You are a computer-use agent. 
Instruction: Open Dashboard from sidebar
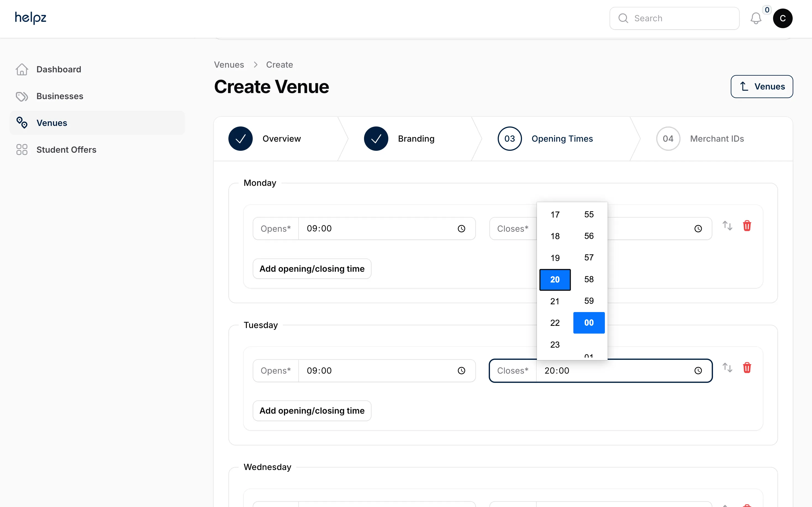(x=97, y=69)
